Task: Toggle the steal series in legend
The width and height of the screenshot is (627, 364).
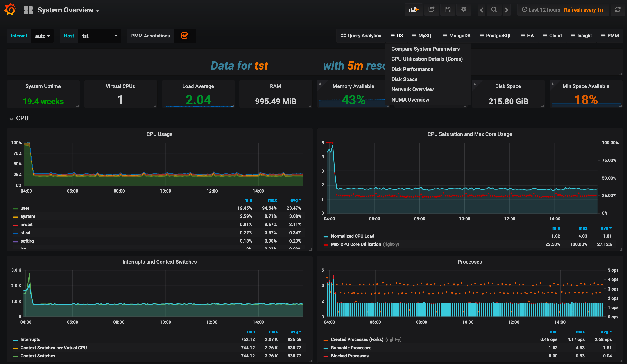Action: coord(25,233)
